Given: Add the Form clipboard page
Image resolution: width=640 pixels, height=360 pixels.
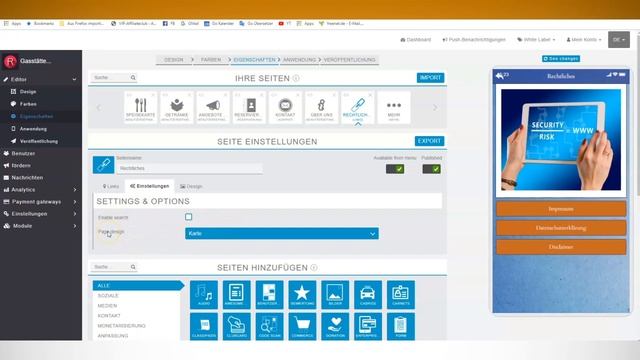Looking at the screenshot, I should point(401,326).
